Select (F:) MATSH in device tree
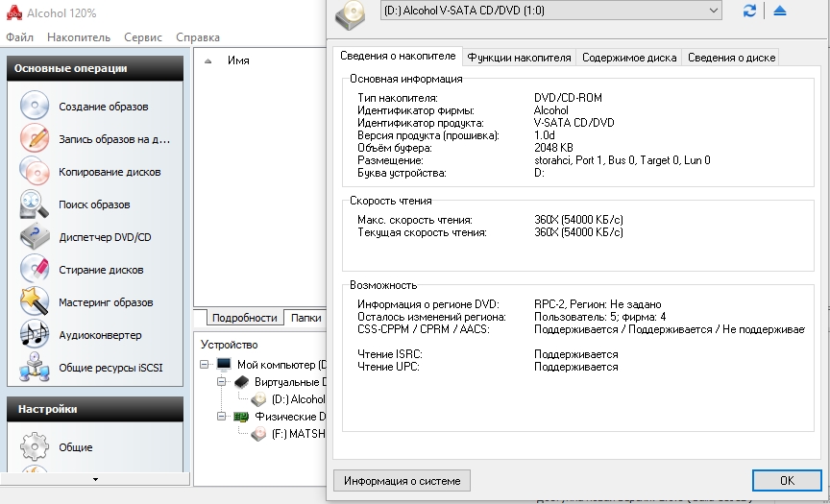 [298, 434]
